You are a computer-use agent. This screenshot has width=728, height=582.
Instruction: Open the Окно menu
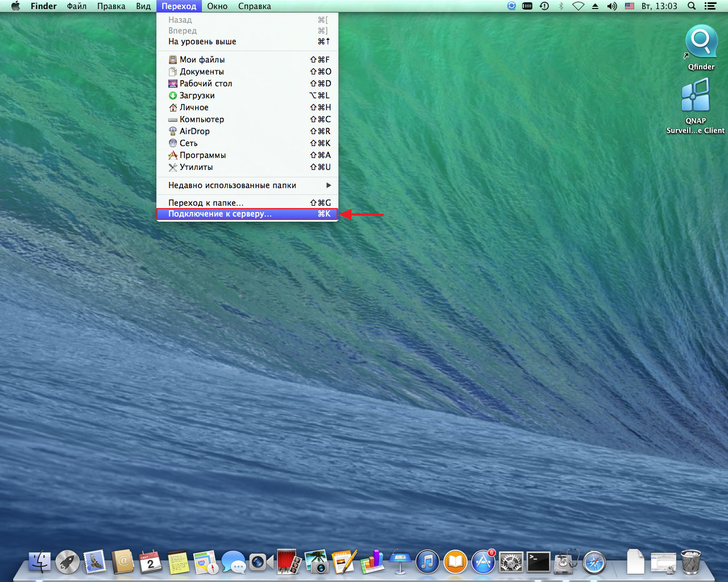point(217,6)
